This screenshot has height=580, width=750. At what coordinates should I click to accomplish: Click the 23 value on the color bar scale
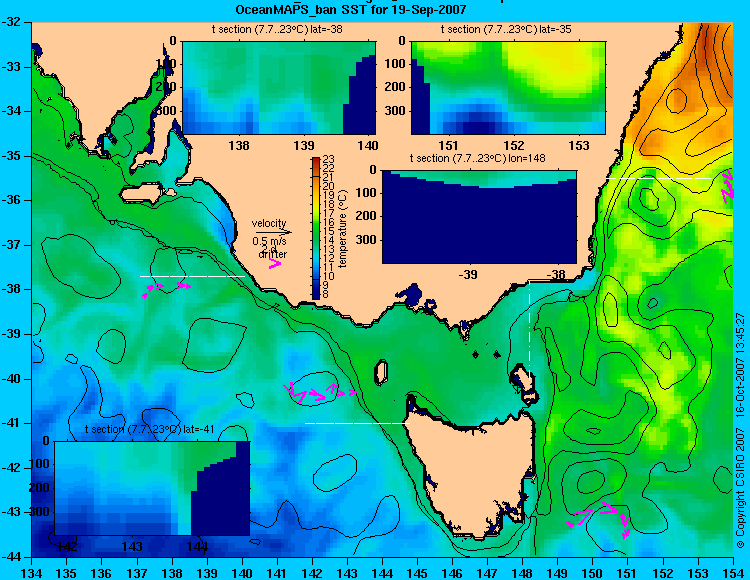point(329,159)
